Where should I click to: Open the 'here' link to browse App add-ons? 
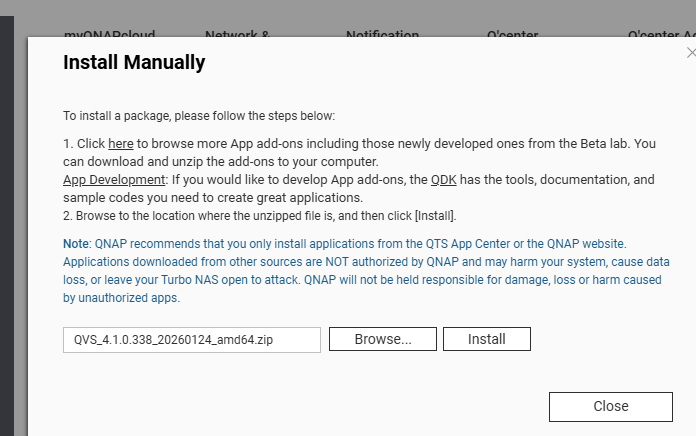click(x=120, y=145)
